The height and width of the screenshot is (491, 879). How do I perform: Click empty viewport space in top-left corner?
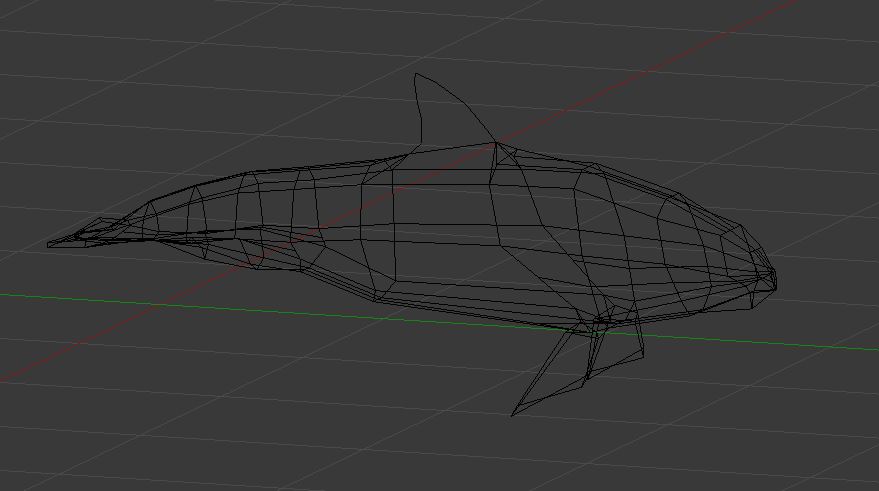(60, 40)
